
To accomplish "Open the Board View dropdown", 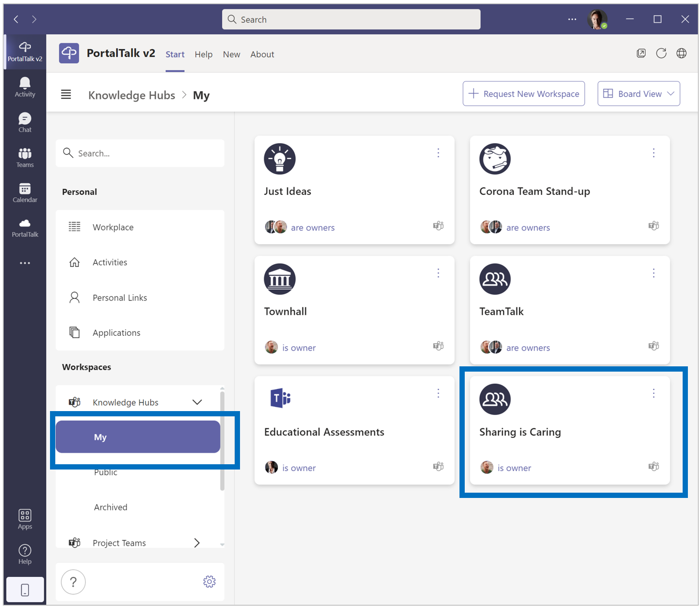I will click(638, 94).
